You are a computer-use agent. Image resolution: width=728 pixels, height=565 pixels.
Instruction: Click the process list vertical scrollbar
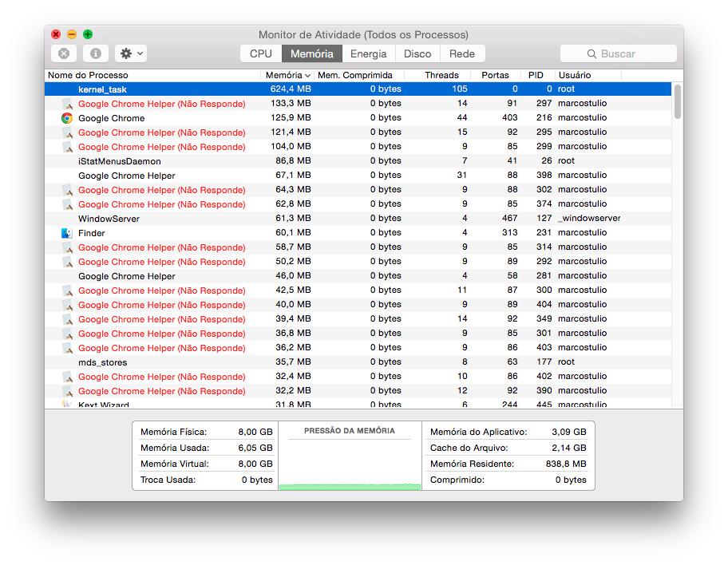(x=678, y=102)
